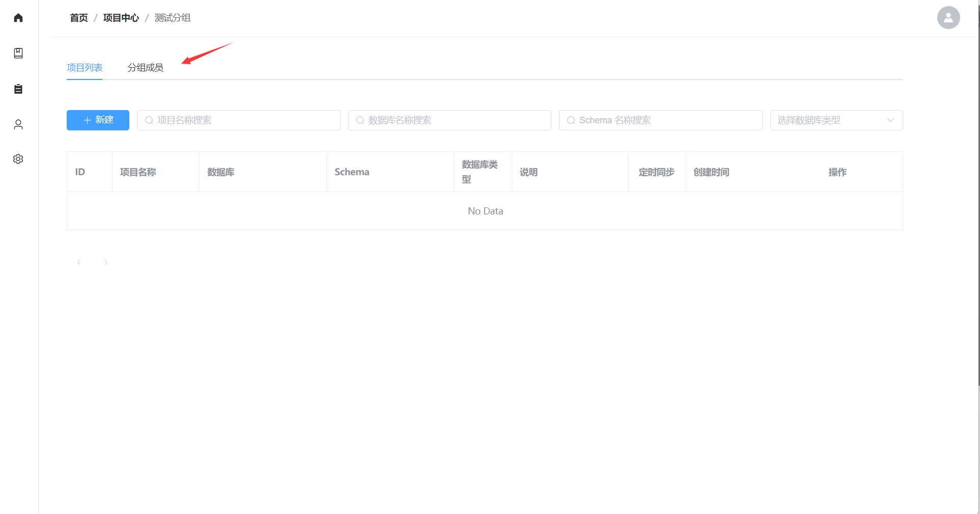980x514 pixels.
Task: Open 项目中心 breadcrumb link
Action: 121,18
